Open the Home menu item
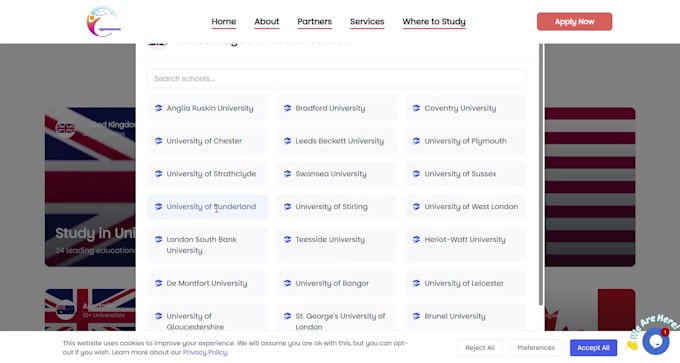This screenshot has height=363, width=680. point(224,22)
